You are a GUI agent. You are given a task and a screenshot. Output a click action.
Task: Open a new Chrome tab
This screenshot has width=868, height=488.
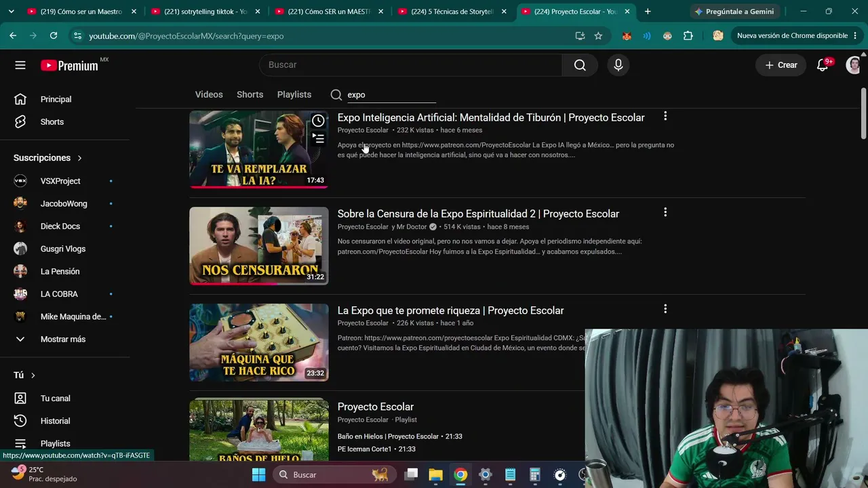point(648,12)
